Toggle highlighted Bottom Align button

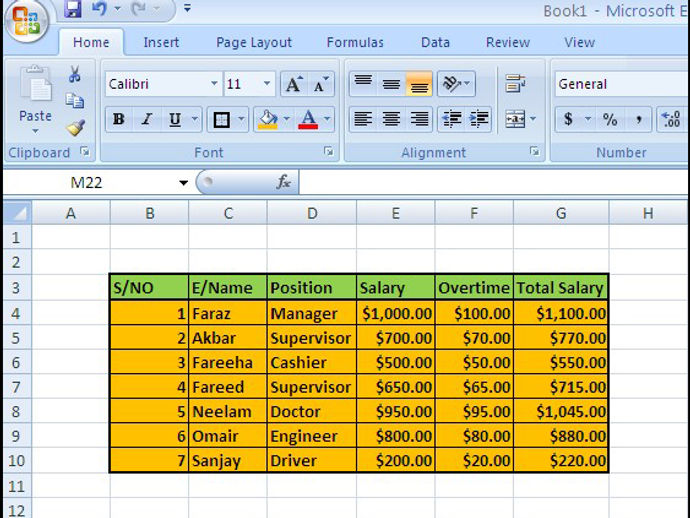click(x=419, y=84)
